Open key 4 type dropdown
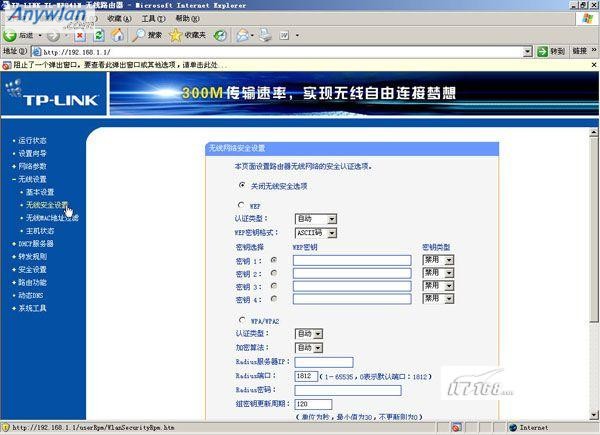The width and height of the screenshot is (600, 435). 438,298
